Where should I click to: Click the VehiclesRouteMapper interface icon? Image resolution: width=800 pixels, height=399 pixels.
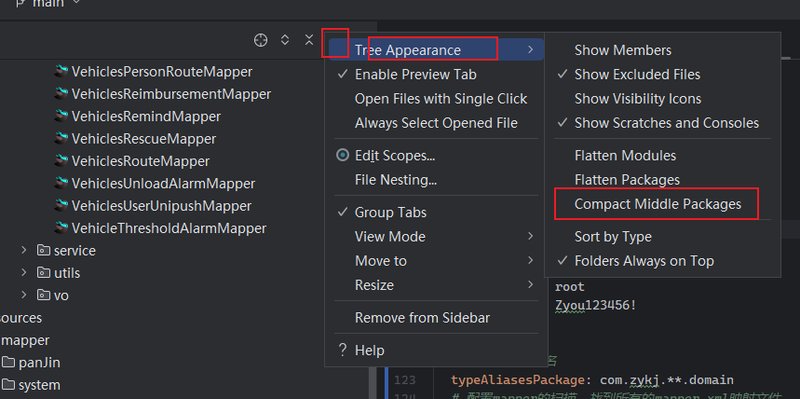click(x=62, y=161)
